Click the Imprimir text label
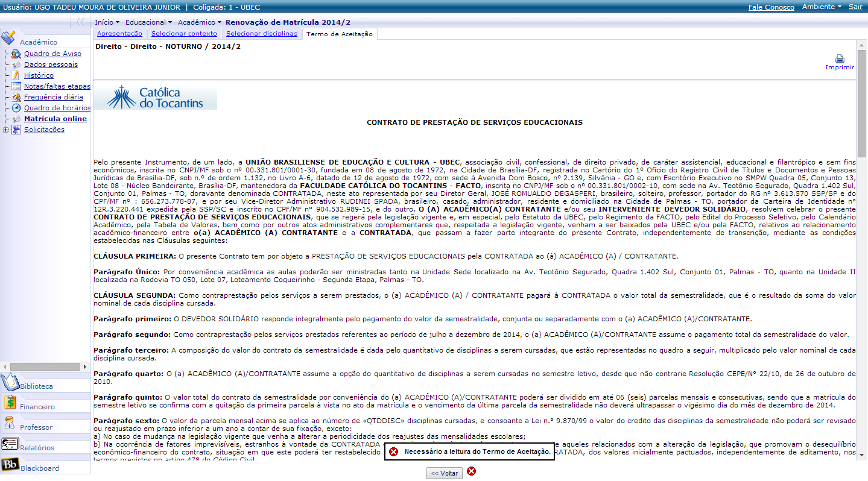This screenshot has width=868, height=481. click(x=840, y=68)
